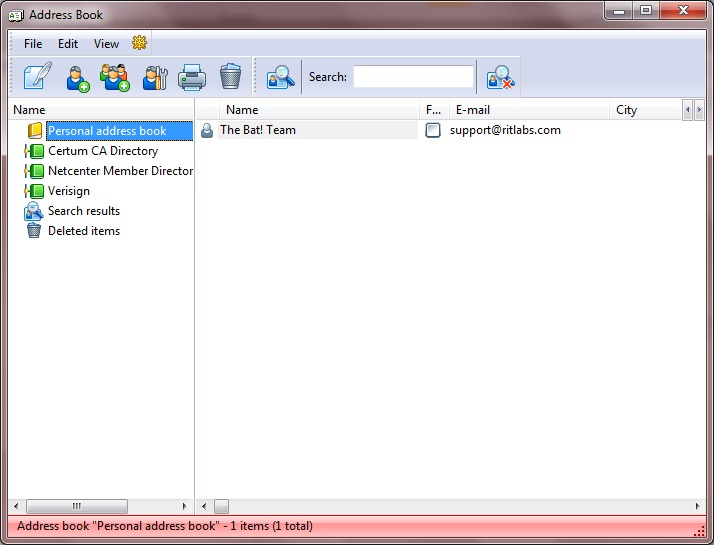
Task: Click the Deleted items trash icon
Action: 34,230
